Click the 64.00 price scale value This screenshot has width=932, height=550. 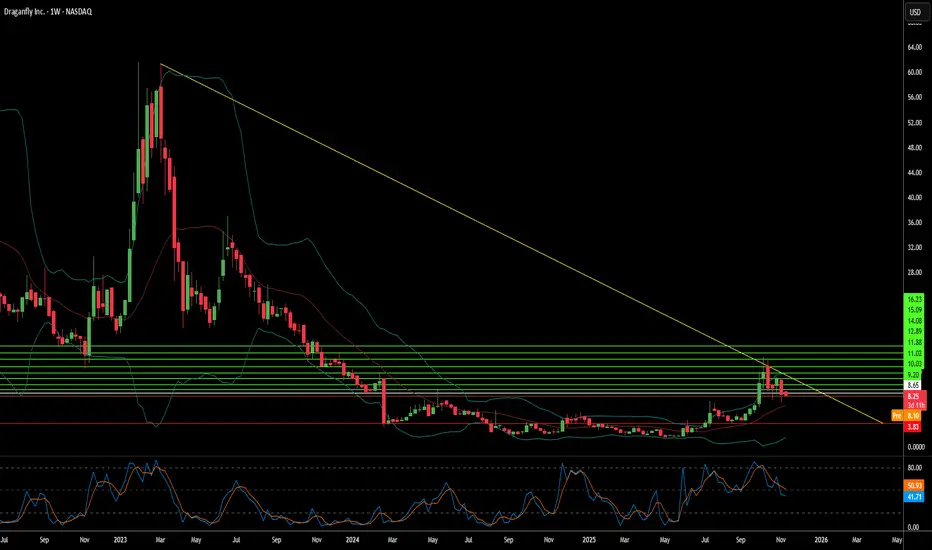914,47
